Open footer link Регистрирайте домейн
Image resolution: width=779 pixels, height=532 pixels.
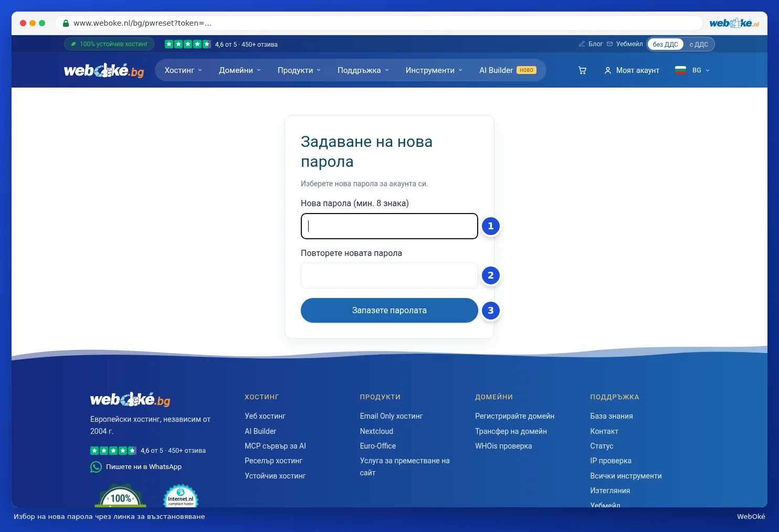514,416
